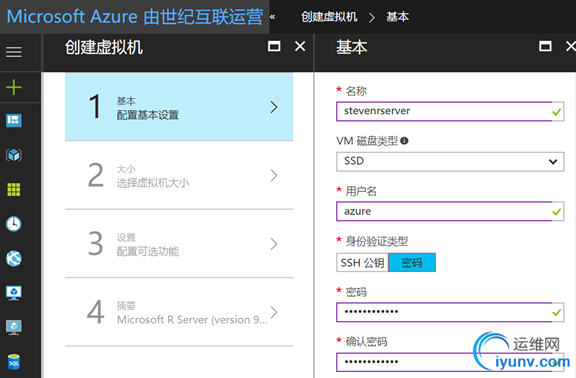This screenshot has width=576, height=378.
Task: Click the info icon next to VM 磁盘类型
Action: pyautogui.click(x=404, y=141)
